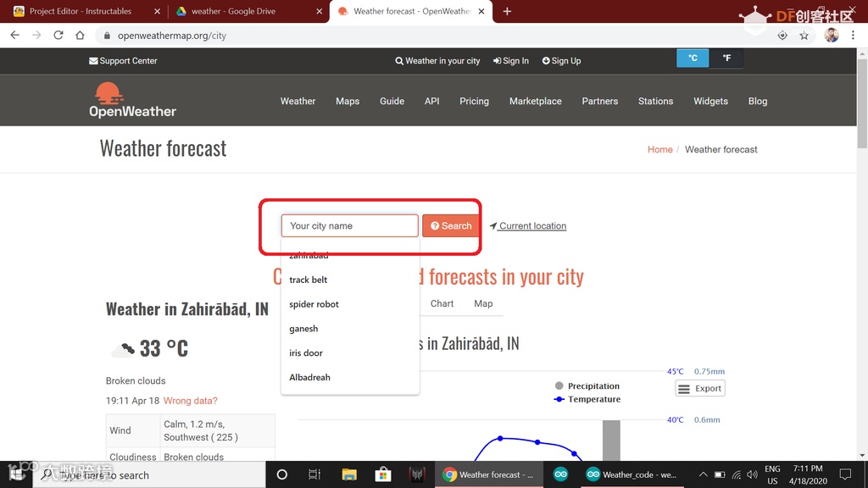The width and height of the screenshot is (868, 488).
Task: Open the Widgets nav item
Action: [711, 102]
